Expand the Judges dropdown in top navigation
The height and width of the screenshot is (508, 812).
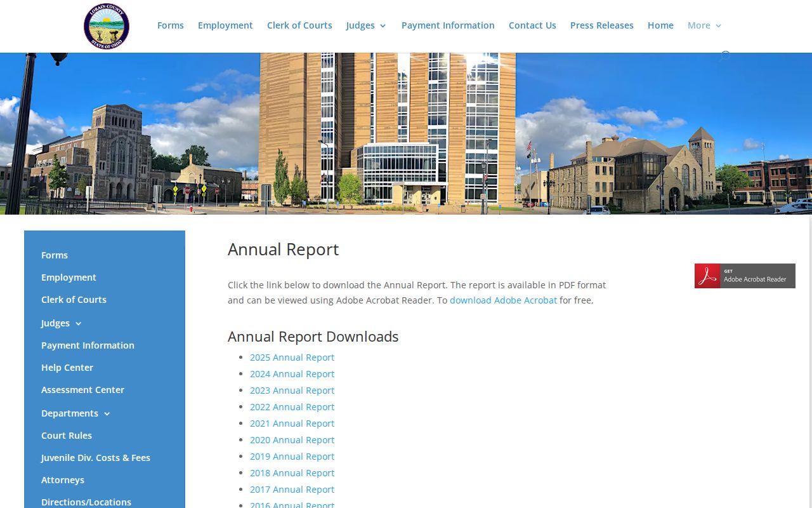pyautogui.click(x=366, y=25)
